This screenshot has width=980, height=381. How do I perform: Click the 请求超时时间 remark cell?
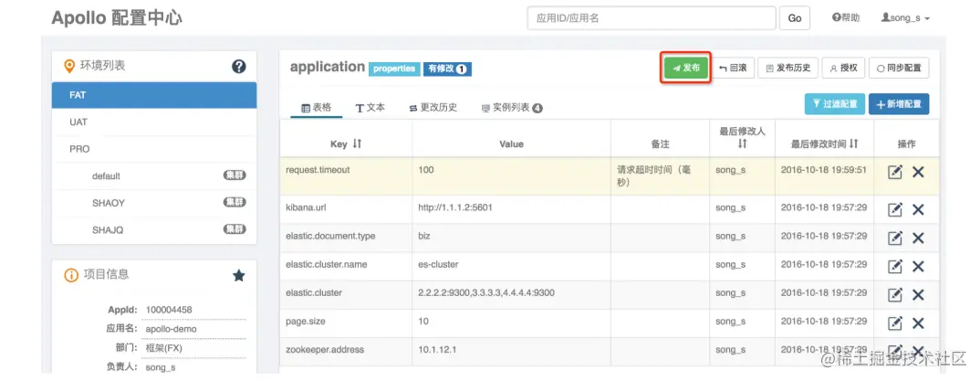coord(660,175)
